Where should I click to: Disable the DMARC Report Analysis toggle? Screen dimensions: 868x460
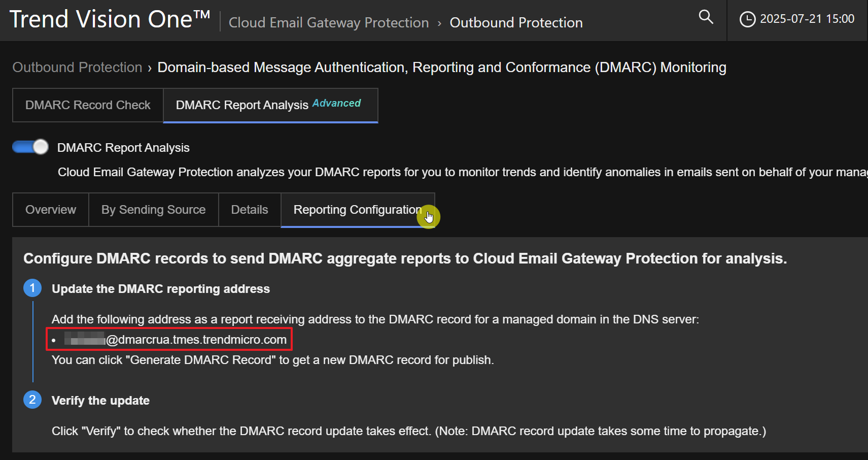tap(30, 147)
